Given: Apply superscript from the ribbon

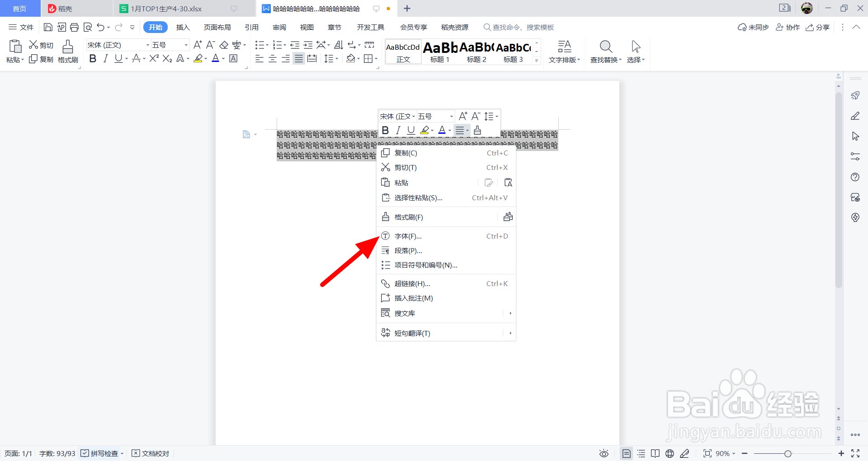Looking at the screenshot, I should pyautogui.click(x=154, y=58).
